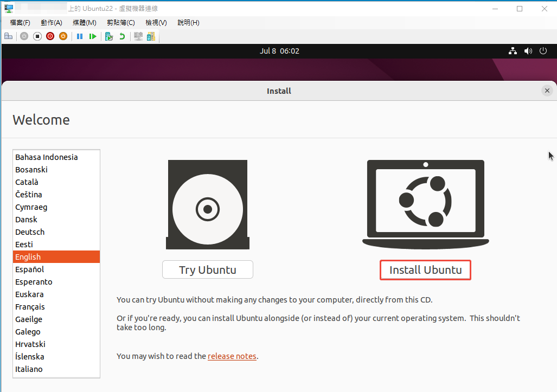
Task: Select Čeština in the language list
Action: 56,195
